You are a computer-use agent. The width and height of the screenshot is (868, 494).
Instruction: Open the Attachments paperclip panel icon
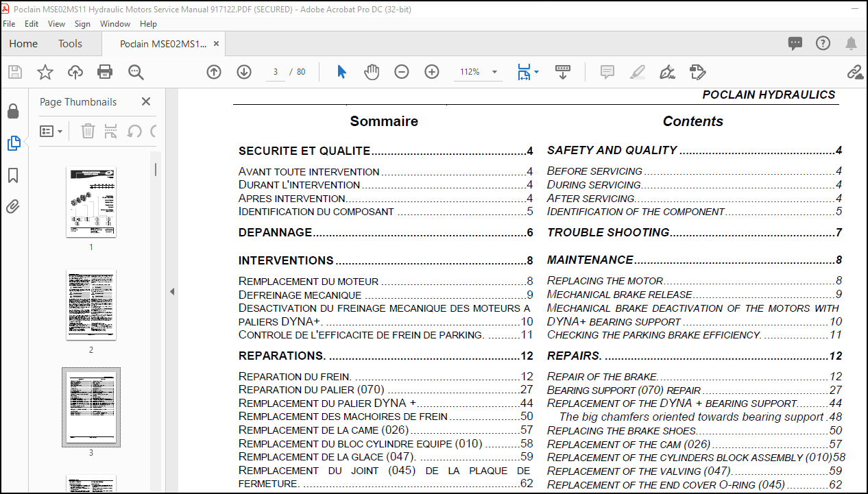13,206
